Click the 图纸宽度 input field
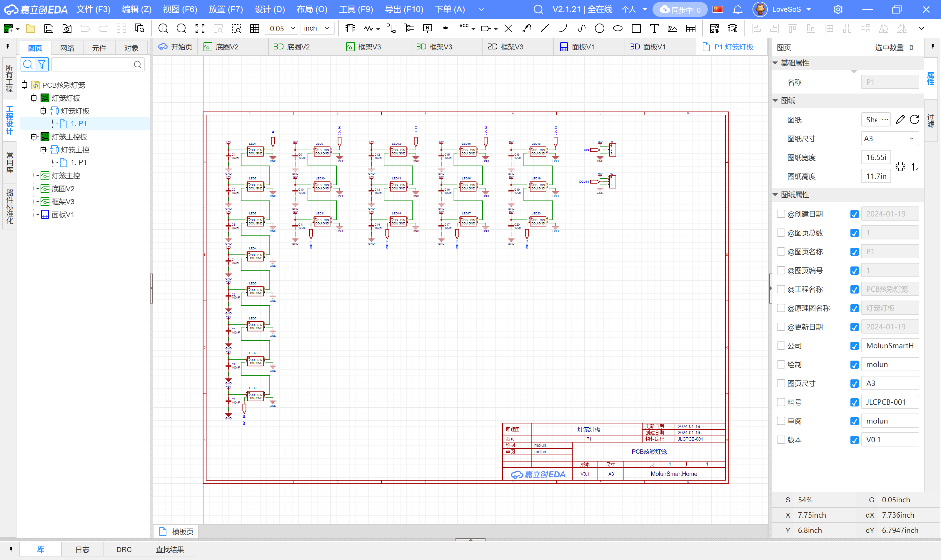The height and width of the screenshot is (560, 941). [x=875, y=157]
